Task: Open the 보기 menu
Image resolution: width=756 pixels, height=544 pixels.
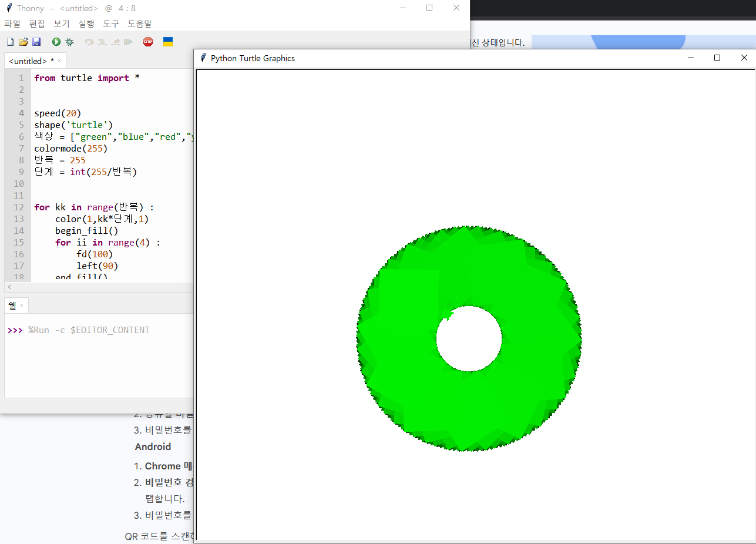Action: [62, 23]
